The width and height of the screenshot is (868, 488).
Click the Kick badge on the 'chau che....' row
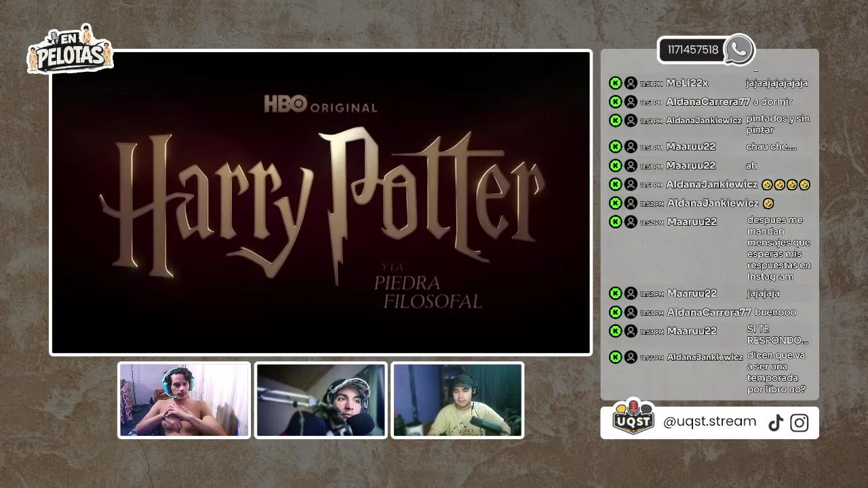(615, 146)
